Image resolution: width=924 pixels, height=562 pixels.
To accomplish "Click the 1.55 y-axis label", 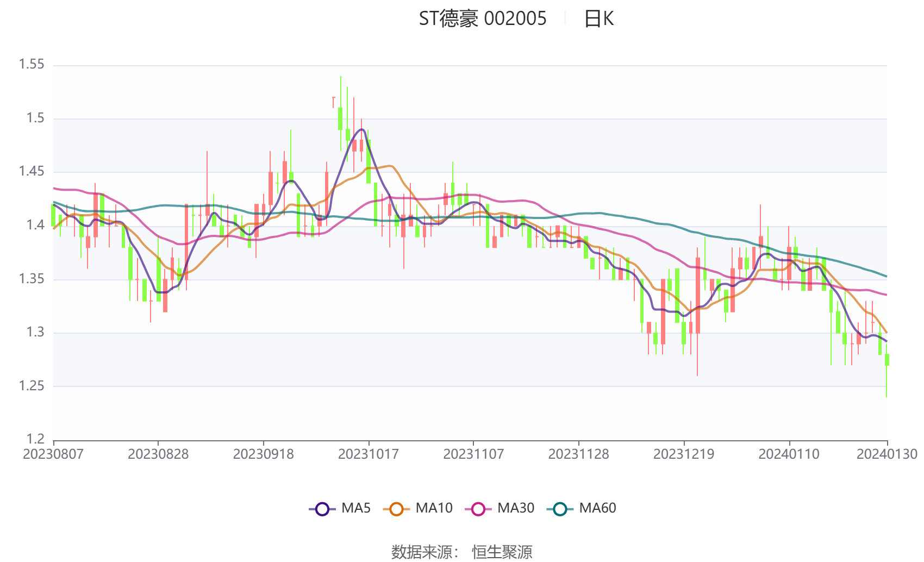I will (x=32, y=64).
